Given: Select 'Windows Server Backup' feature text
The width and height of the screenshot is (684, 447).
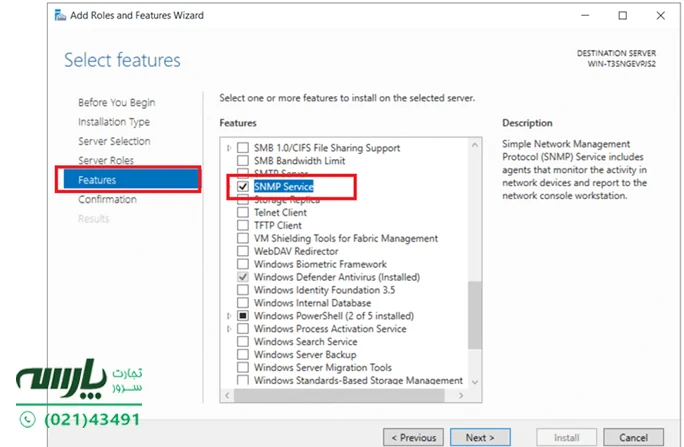Looking at the screenshot, I should click(x=305, y=354).
